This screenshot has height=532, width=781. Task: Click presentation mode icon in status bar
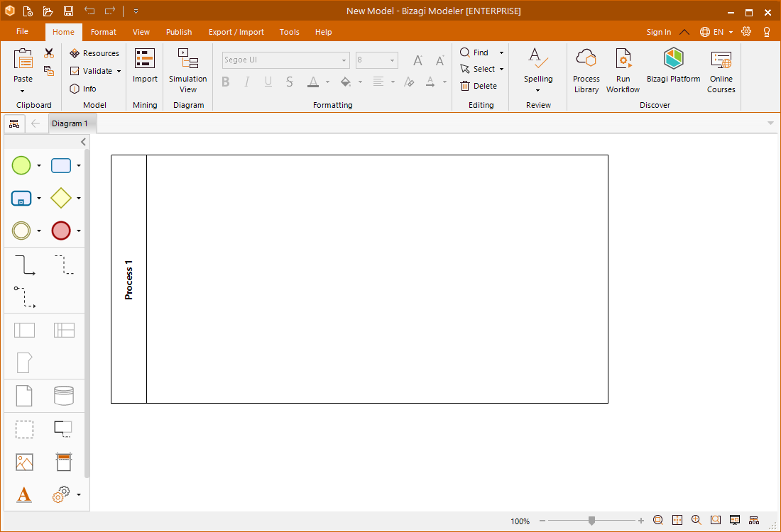click(x=735, y=520)
